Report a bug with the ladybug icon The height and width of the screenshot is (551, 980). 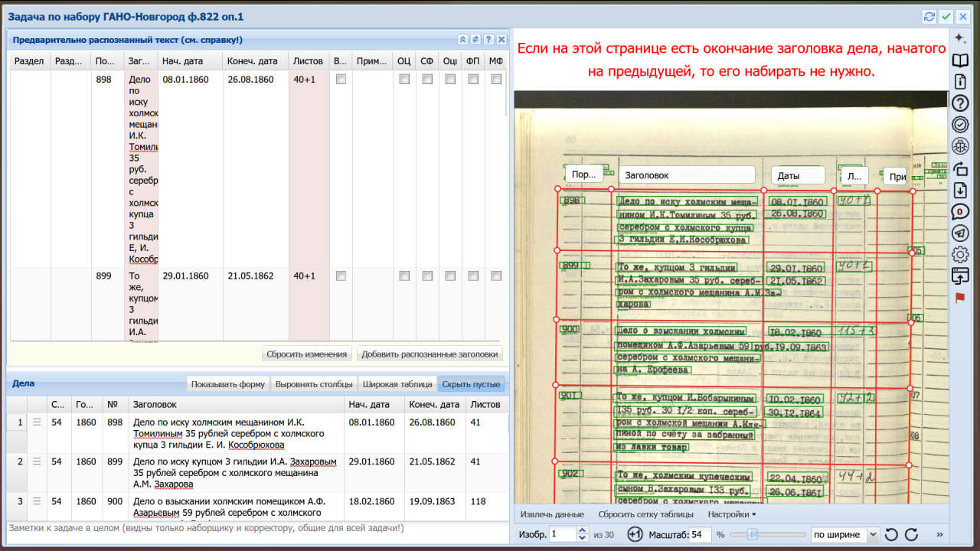960,145
